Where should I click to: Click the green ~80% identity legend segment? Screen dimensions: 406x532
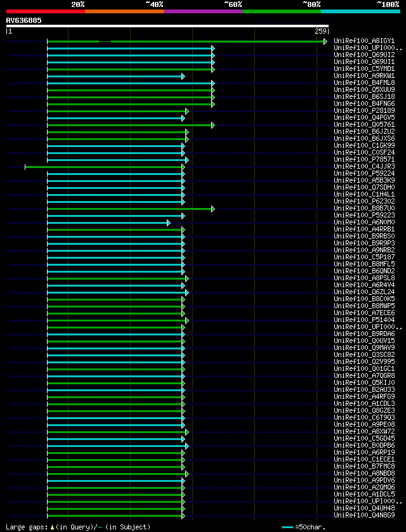tap(282, 11)
